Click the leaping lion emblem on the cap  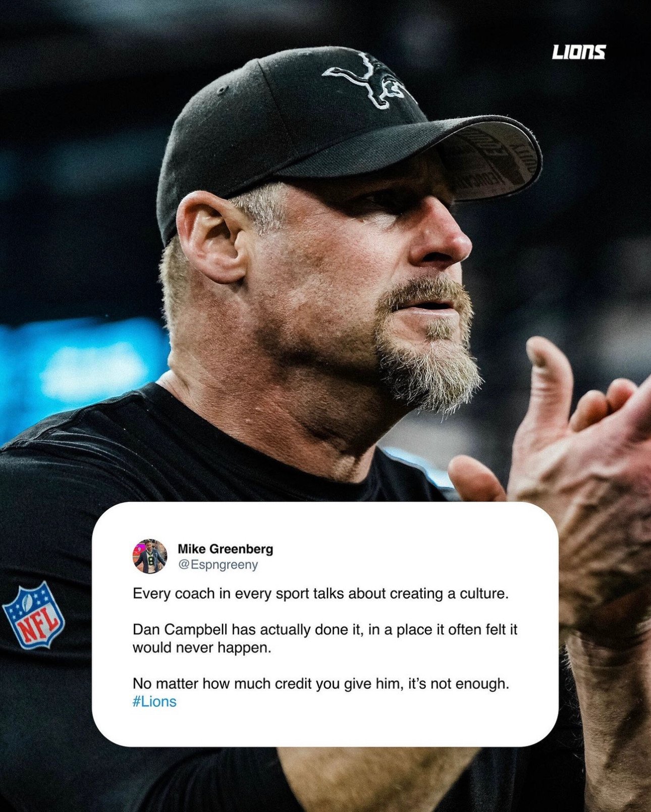pyautogui.click(x=370, y=81)
